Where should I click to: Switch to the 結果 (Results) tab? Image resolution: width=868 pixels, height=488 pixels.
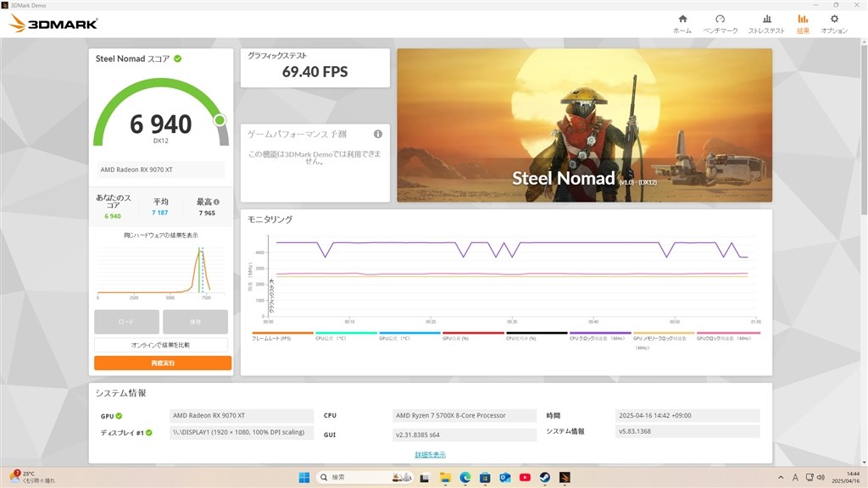point(802,23)
